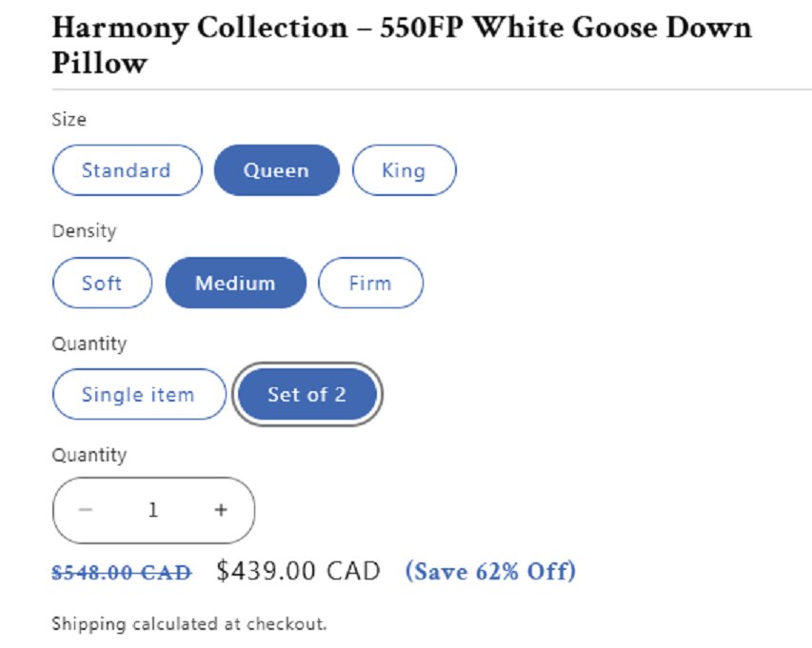Select the Single item option
Image resolution: width=812 pixels, height=648 pixels.
coord(138,394)
